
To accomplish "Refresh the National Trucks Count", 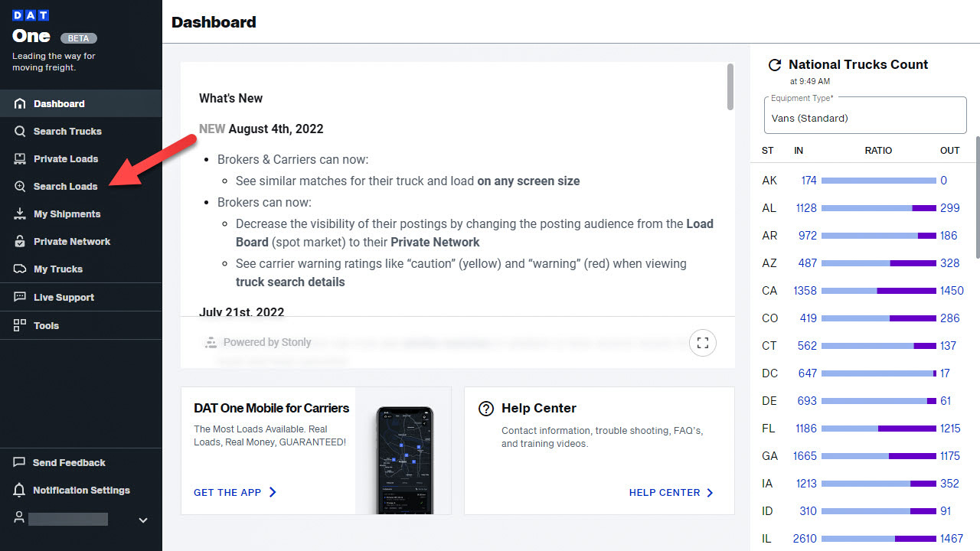I will (775, 65).
